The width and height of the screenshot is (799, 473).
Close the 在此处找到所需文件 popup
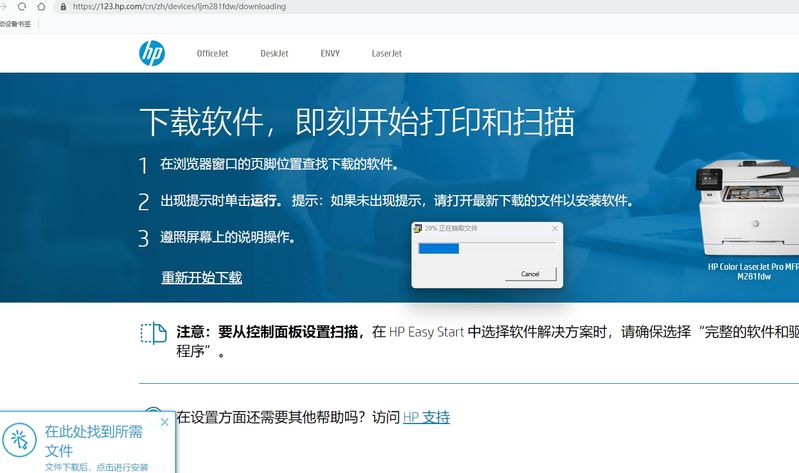(164, 422)
